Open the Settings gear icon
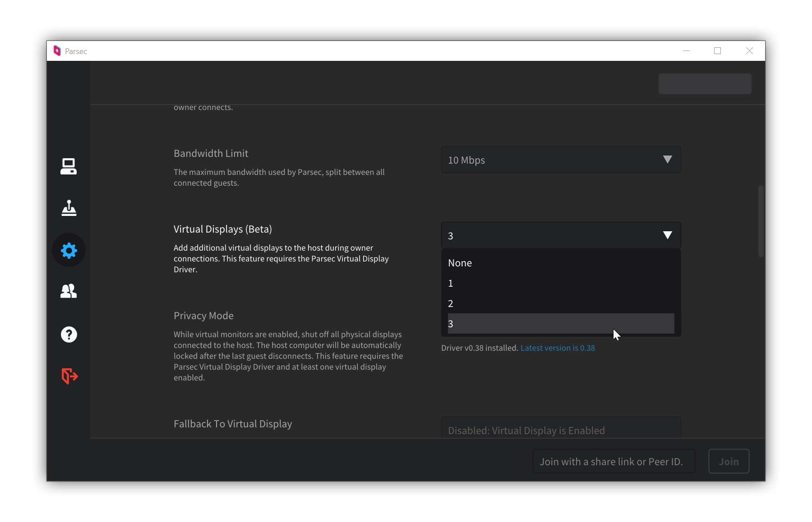The height and width of the screenshot is (522, 812). pyautogui.click(x=69, y=250)
